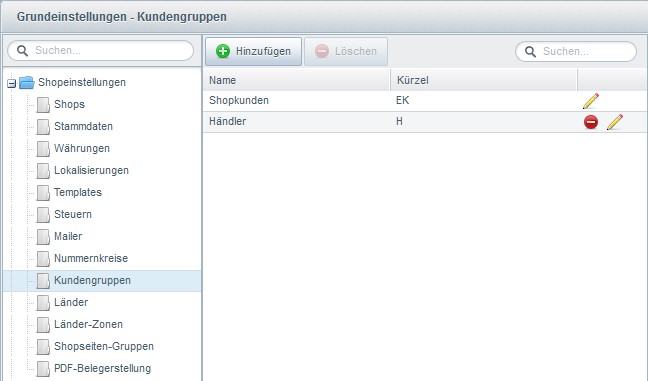Click the Grundeinstellungen - Kundengruppen window title
Screen dimensions: 648x381
[x=122, y=17]
